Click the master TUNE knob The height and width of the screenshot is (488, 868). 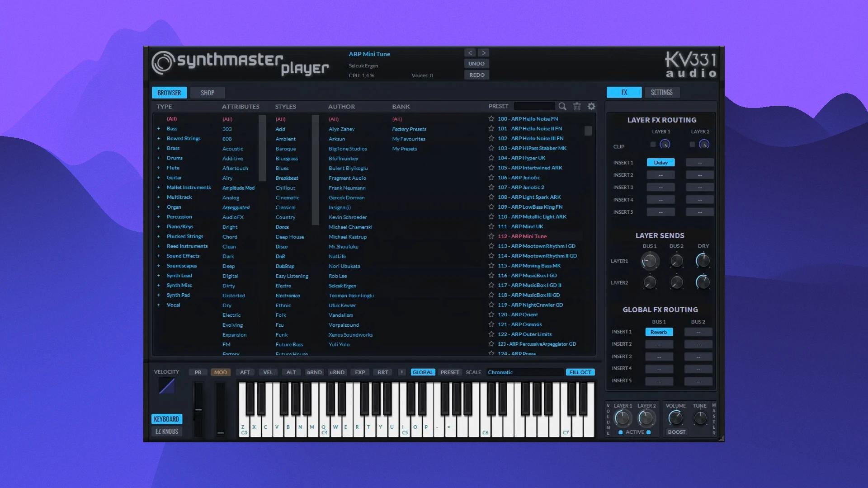point(700,418)
